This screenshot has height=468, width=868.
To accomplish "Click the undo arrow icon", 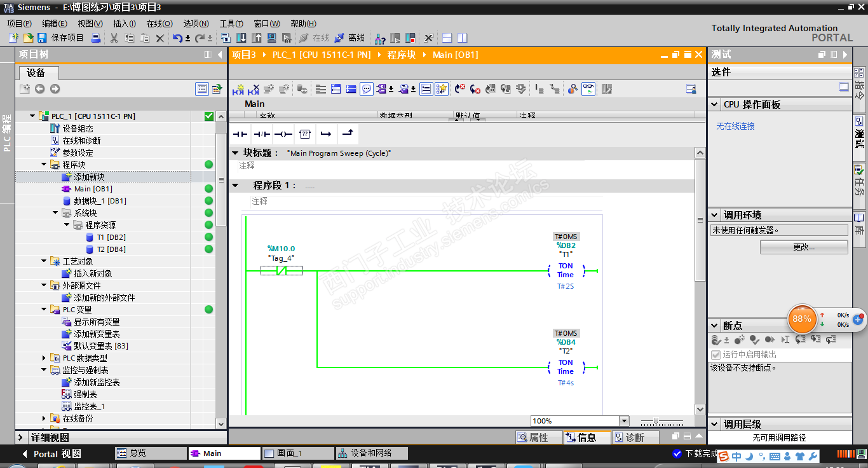I will [x=177, y=38].
